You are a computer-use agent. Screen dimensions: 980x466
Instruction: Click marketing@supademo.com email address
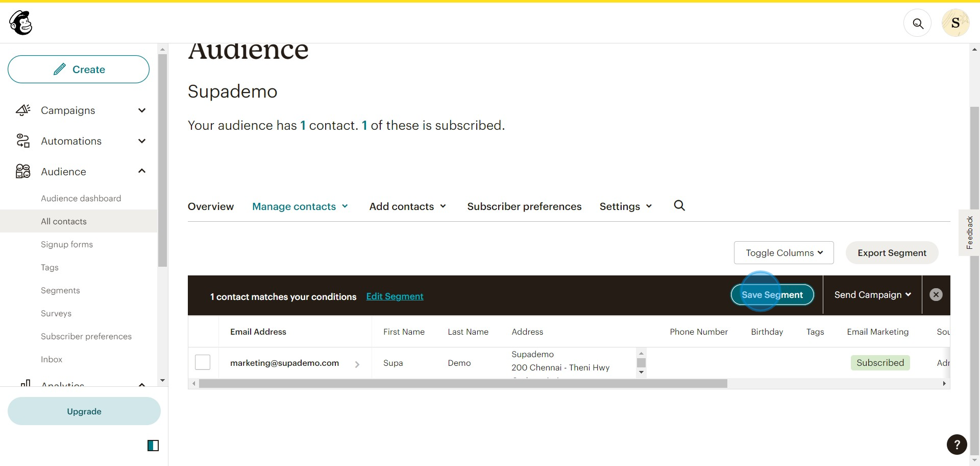(x=284, y=363)
